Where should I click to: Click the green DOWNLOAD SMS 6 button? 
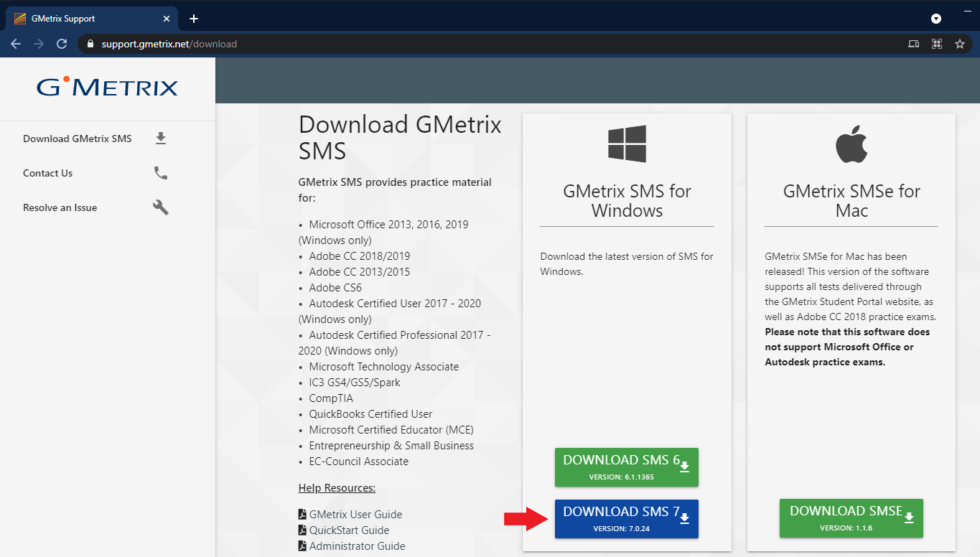[627, 467]
